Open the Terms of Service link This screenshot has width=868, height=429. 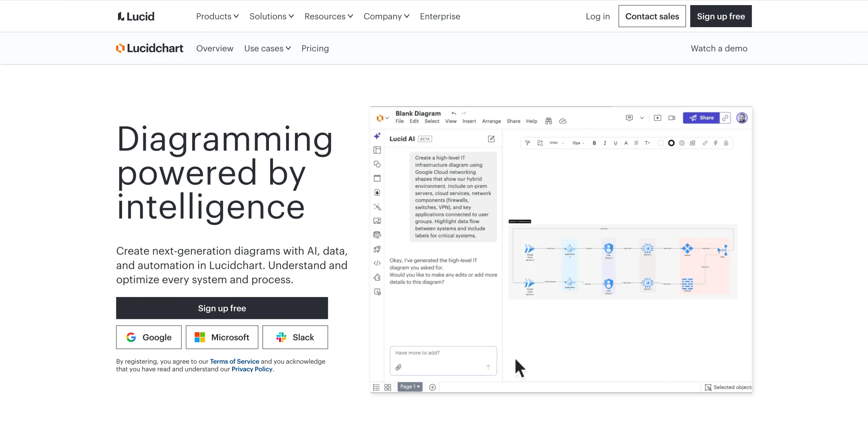coord(234,361)
